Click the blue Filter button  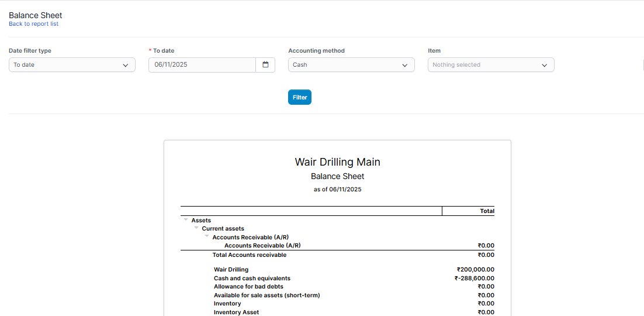(300, 97)
